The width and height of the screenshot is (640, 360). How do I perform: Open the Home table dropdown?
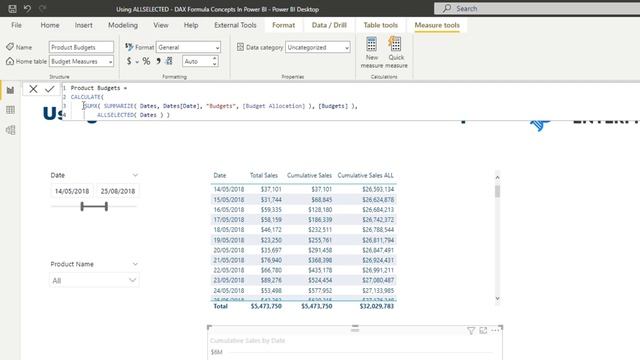pyautogui.click(x=81, y=61)
